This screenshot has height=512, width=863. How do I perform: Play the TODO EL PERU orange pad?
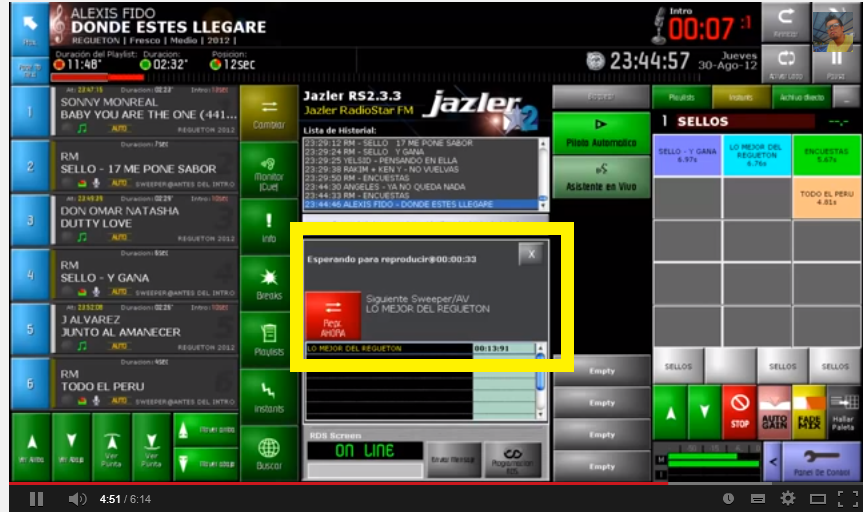click(826, 198)
